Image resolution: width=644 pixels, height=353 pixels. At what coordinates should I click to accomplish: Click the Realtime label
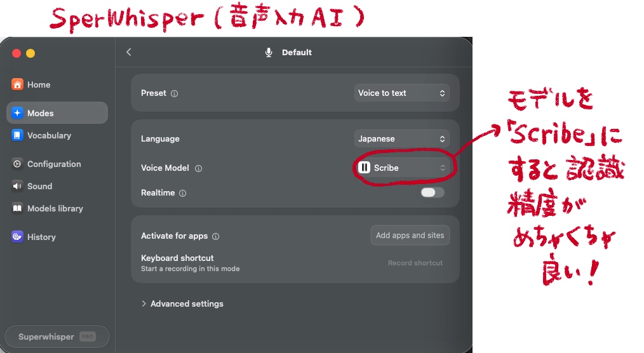[x=158, y=192]
